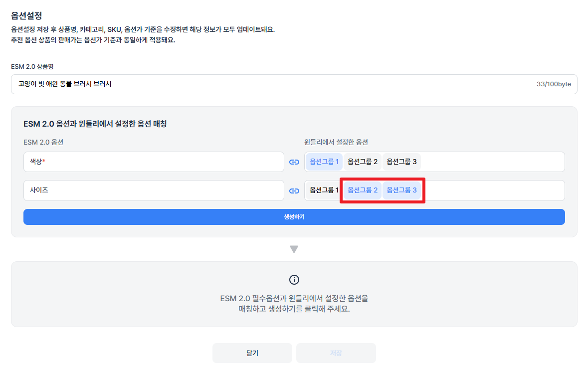This screenshot has height=373, width=588.
Task: Click the 닫기 button
Action: [x=252, y=353]
